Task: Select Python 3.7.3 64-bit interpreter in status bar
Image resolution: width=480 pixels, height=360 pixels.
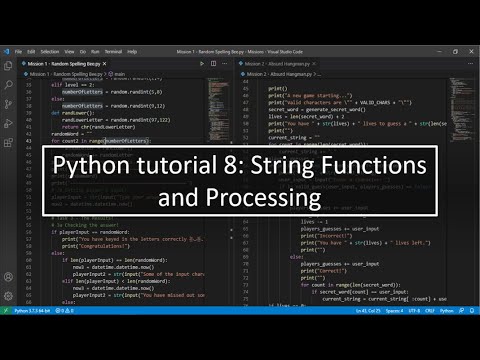Action: tap(32, 311)
